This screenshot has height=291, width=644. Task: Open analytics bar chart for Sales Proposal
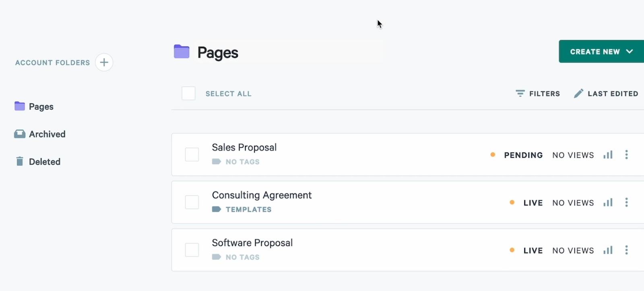click(x=608, y=155)
